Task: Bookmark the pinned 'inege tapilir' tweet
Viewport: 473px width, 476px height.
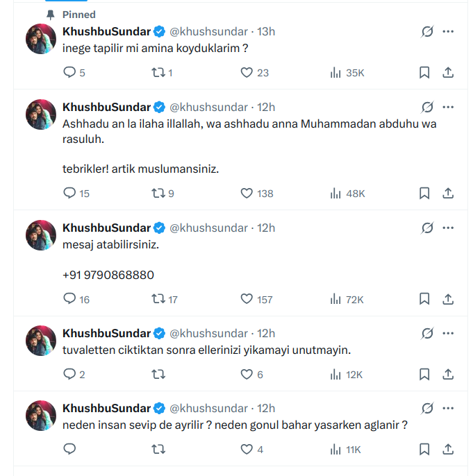Action: (424, 72)
